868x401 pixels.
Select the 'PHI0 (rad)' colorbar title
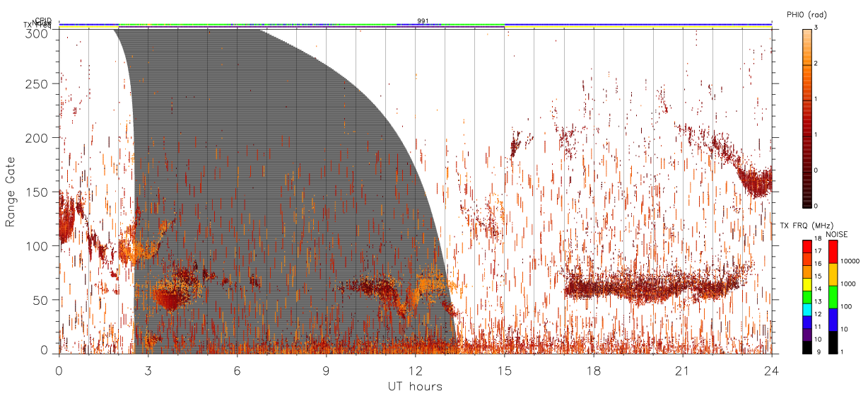pyautogui.click(x=807, y=15)
